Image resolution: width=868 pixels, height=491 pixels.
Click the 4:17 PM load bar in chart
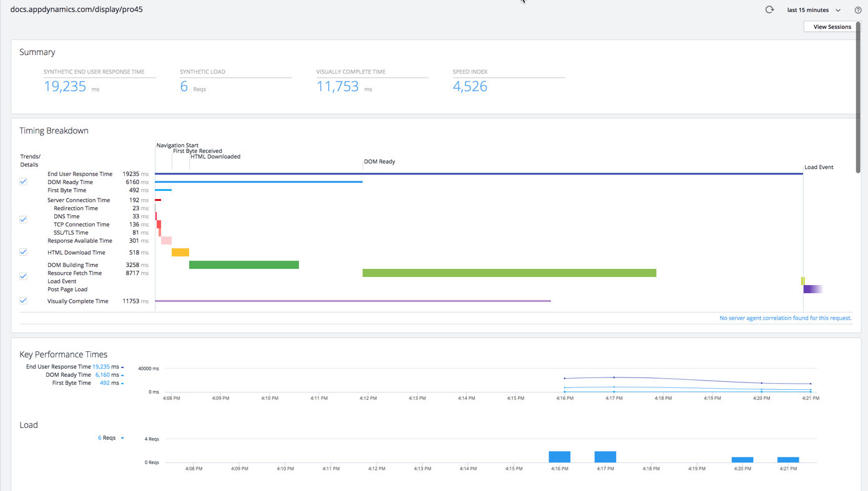(x=605, y=457)
